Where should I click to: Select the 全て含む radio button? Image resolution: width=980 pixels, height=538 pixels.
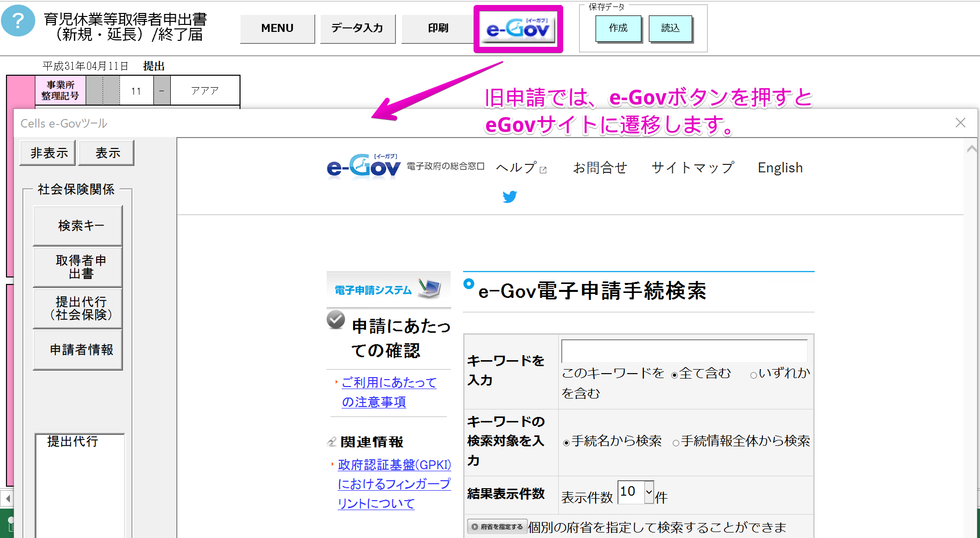[x=674, y=376]
